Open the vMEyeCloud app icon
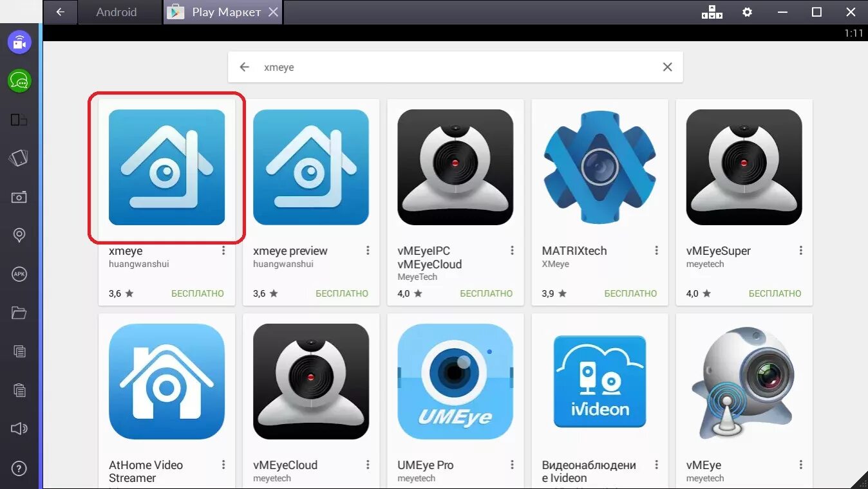The image size is (868, 489). point(311,382)
